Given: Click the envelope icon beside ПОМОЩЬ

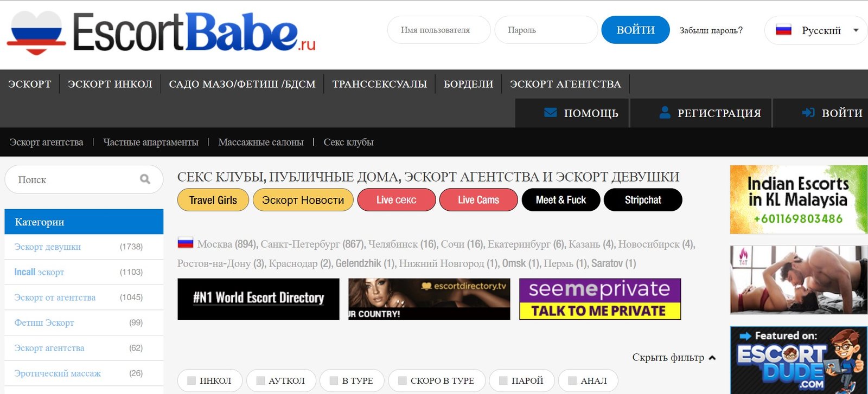Looking at the screenshot, I should point(550,113).
